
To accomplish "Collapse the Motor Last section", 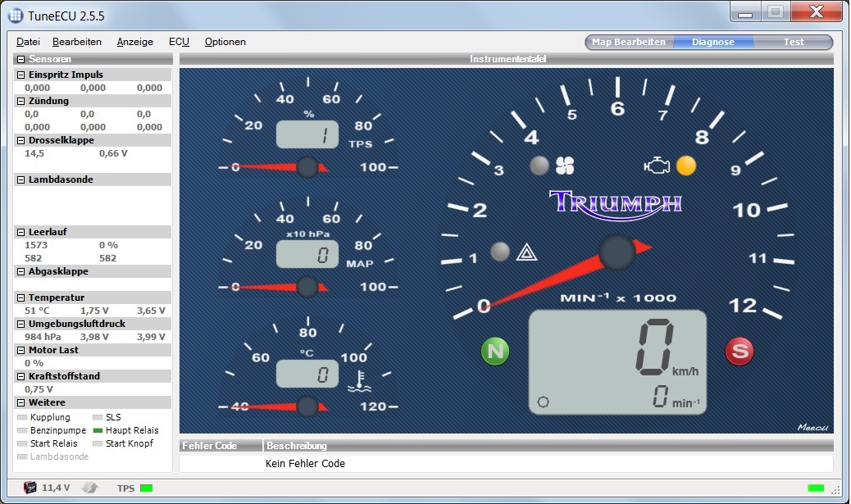I will pos(20,351).
